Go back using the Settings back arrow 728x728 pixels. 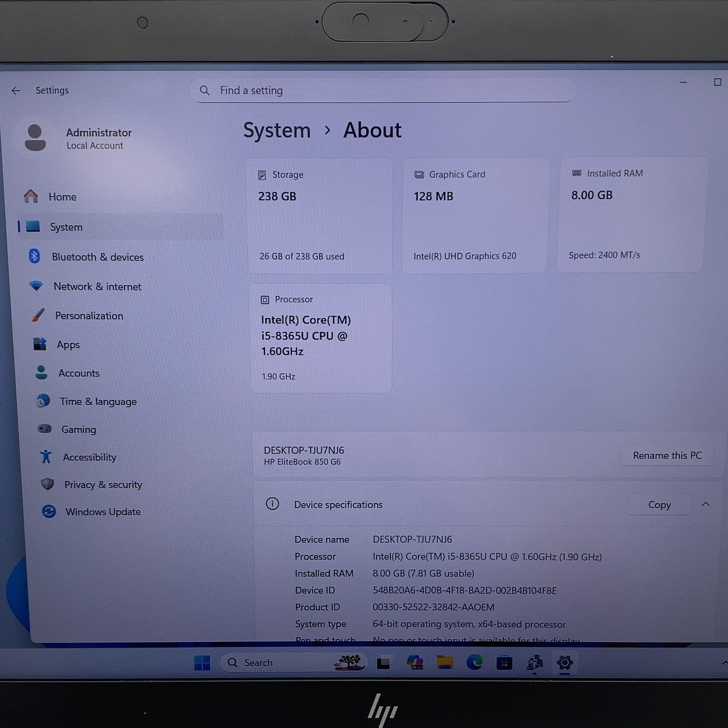[x=16, y=91]
